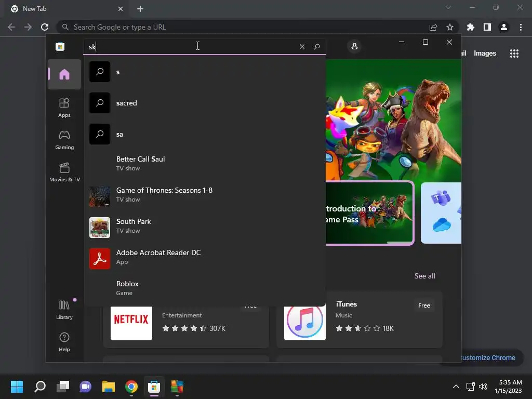Image resolution: width=532 pixels, height=399 pixels.
Task: Open the Apps section in Store sidebar
Action: tap(64, 108)
